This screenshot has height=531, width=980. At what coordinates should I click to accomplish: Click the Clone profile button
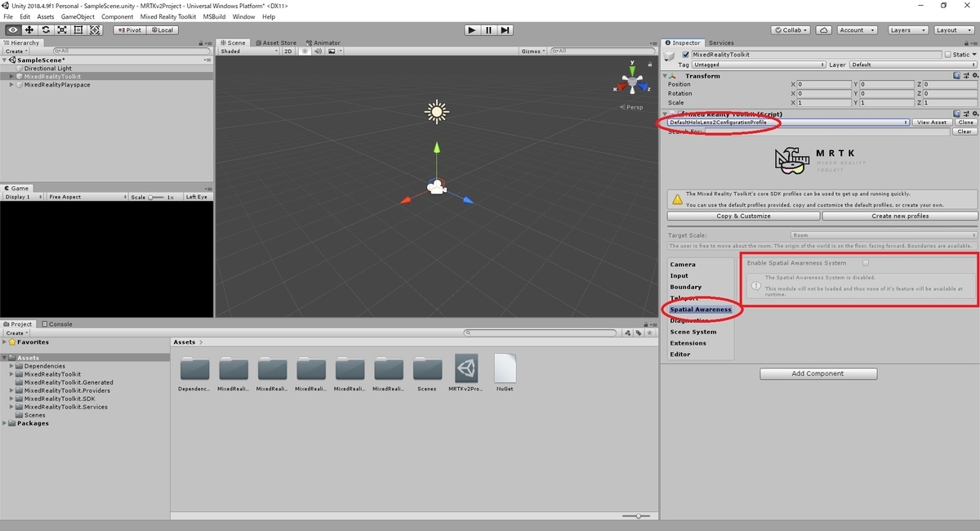pos(966,122)
